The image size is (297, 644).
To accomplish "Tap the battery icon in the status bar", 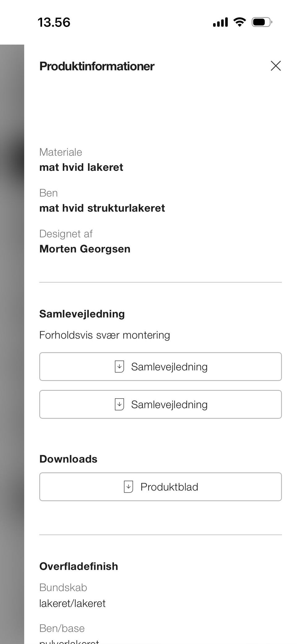I will pyautogui.click(x=262, y=22).
